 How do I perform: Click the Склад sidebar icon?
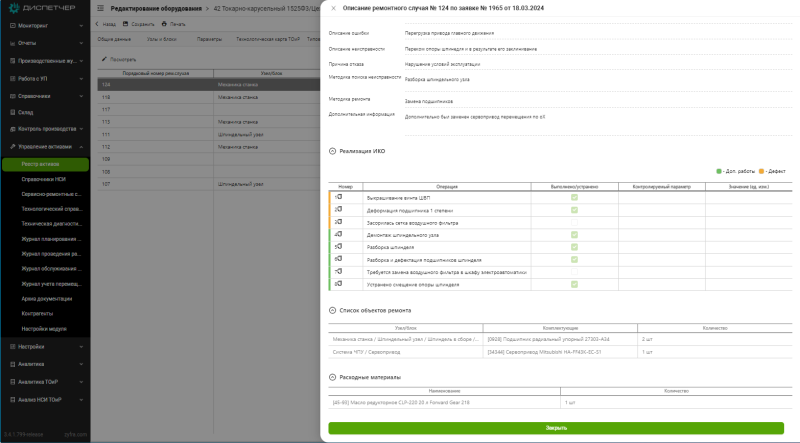pyautogui.click(x=13, y=112)
